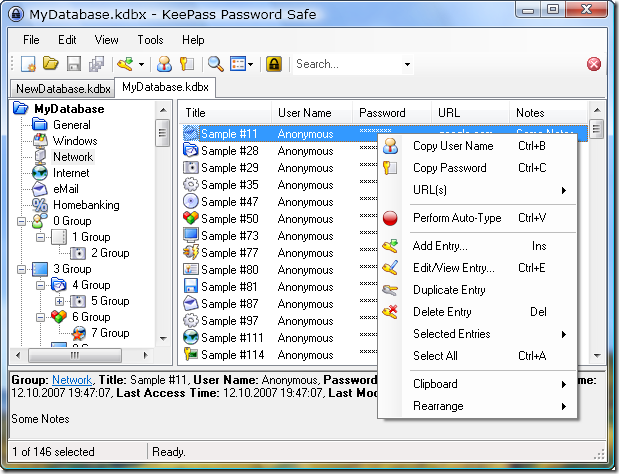This screenshot has width=619, height=474.
Task: Open the URL(s) submenu
Action: [478, 190]
